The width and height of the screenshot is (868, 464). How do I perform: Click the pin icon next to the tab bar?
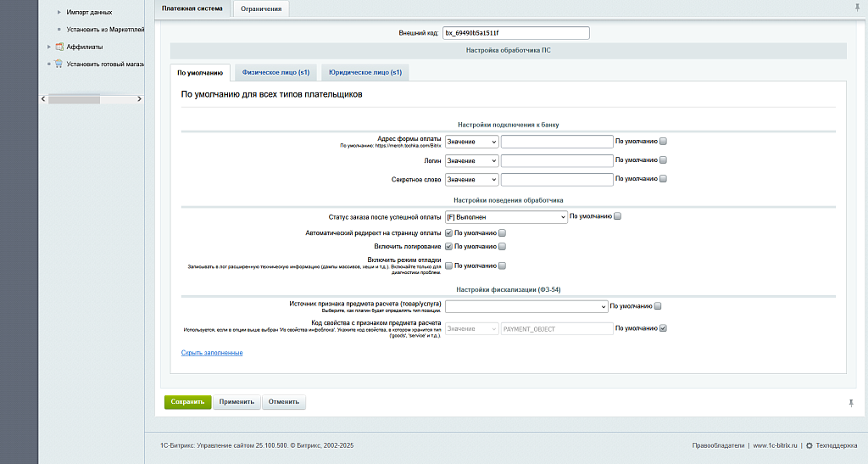[857, 8]
